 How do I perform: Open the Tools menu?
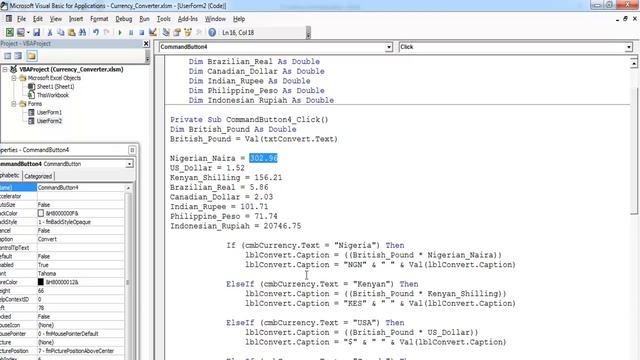pyautogui.click(x=164, y=19)
